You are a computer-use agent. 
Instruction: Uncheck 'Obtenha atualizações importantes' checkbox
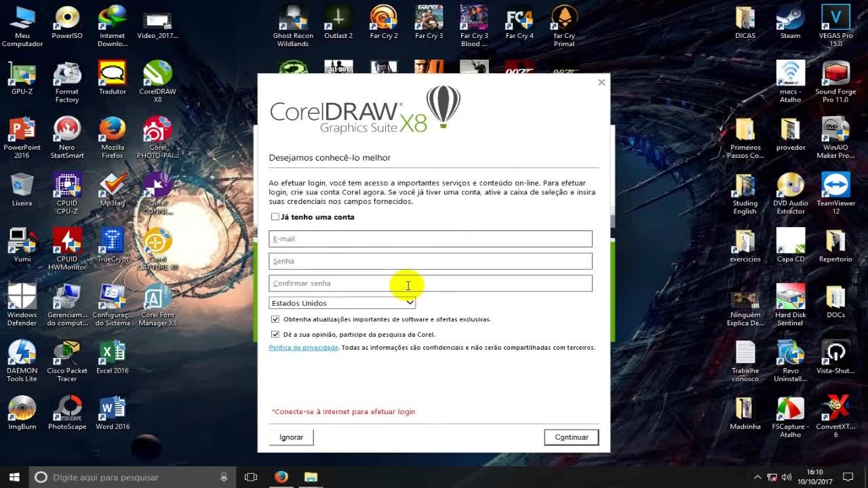275,319
